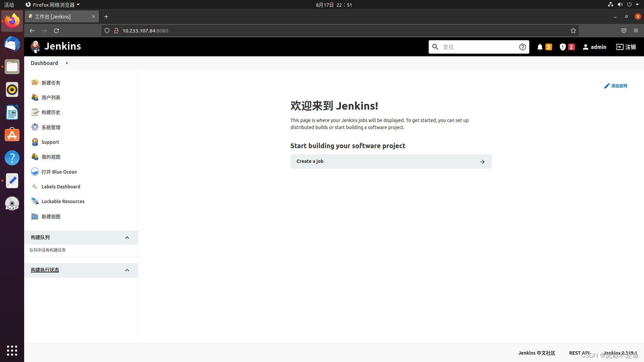Viewport: 644px width, 362px height.
Task: Open a new Firefox tab
Action: click(106, 16)
